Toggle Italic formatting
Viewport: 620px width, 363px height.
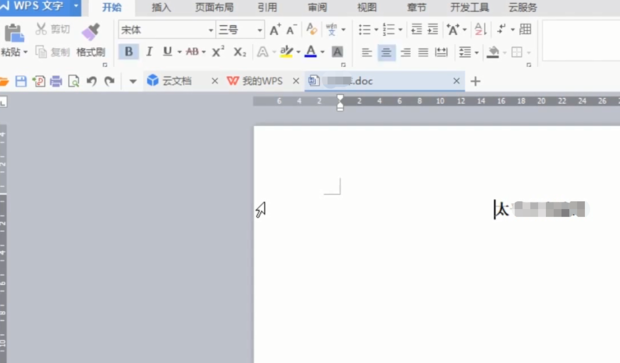pyautogui.click(x=149, y=51)
